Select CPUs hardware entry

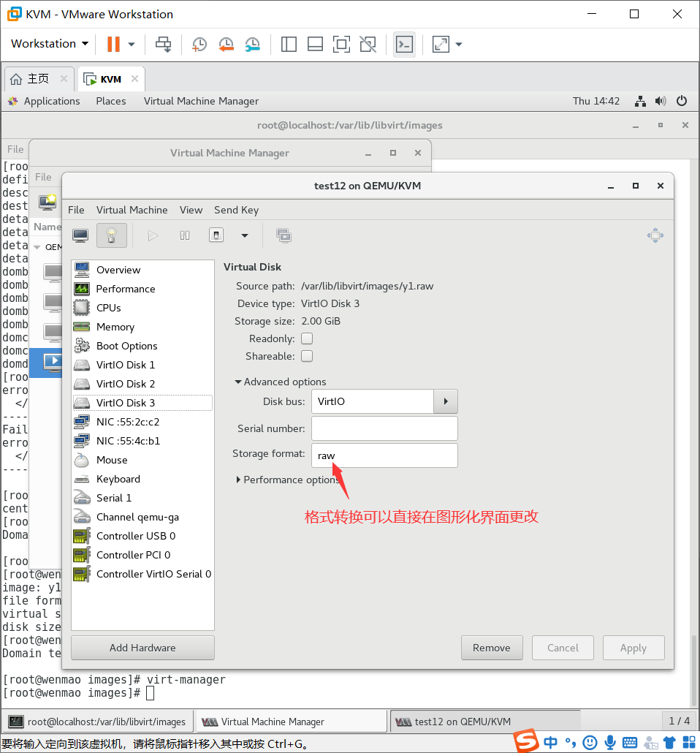pos(142,308)
